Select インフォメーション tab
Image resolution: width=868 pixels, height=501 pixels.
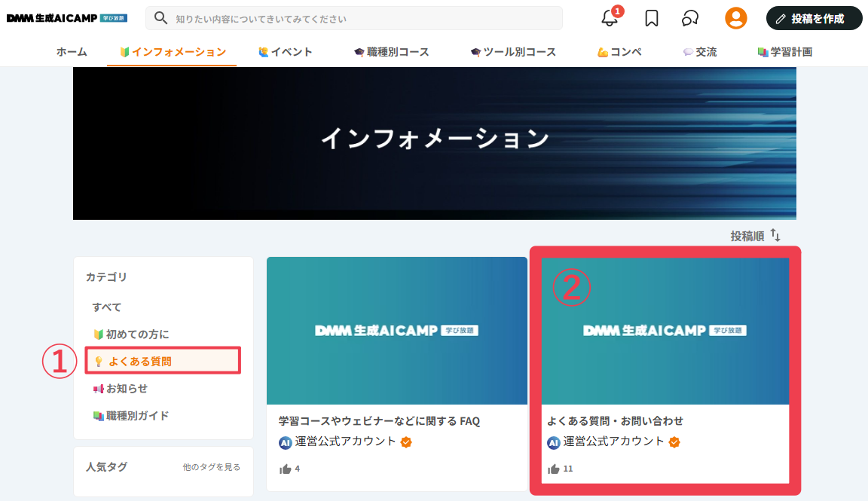coord(173,52)
